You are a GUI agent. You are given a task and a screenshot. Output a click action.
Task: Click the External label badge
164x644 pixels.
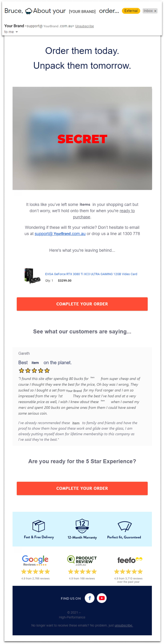131,11
